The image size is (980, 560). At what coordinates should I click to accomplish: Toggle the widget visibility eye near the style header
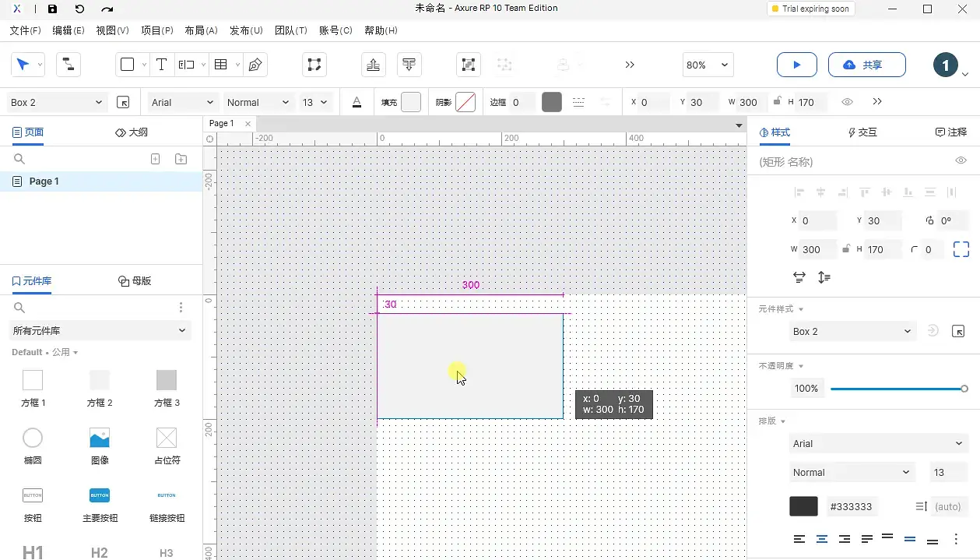[961, 161]
